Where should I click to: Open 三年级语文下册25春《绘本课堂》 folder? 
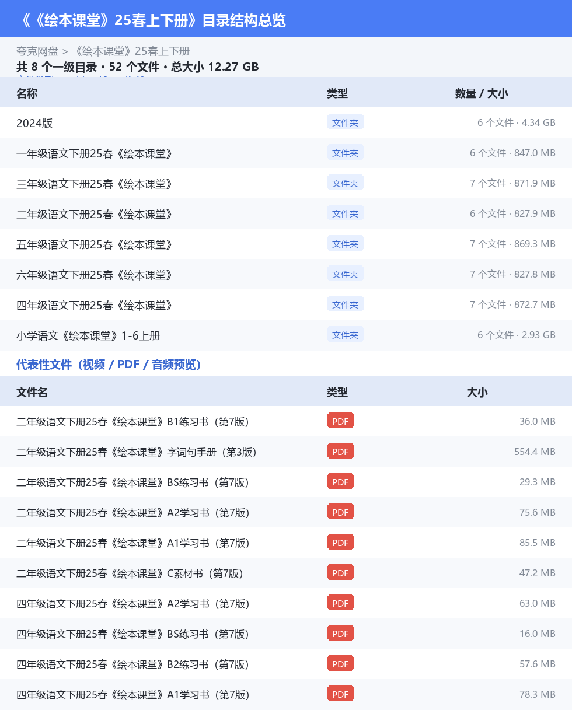point(96,184)
